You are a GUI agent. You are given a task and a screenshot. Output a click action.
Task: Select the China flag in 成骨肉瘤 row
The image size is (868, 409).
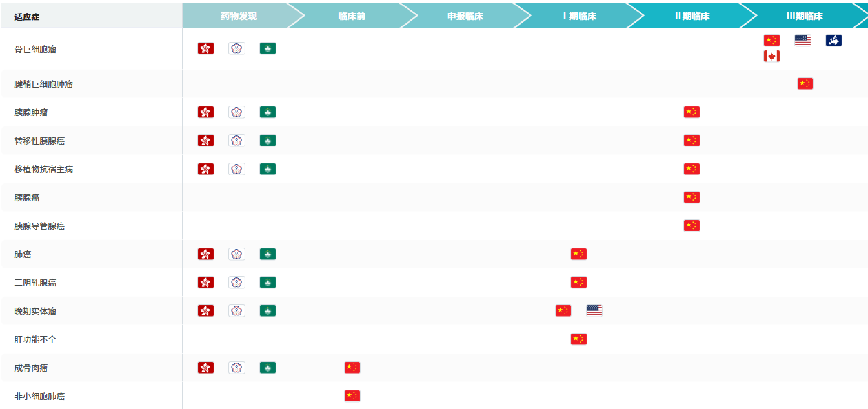coord(352,368)
